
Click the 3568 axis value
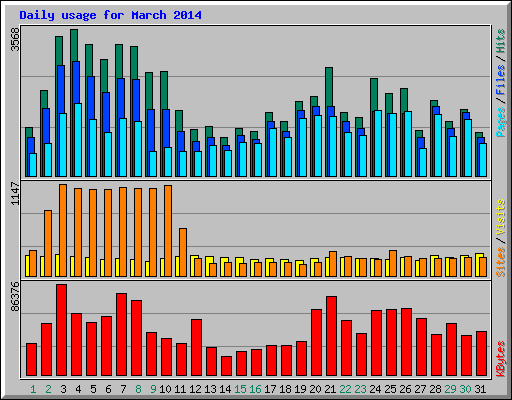15,40
